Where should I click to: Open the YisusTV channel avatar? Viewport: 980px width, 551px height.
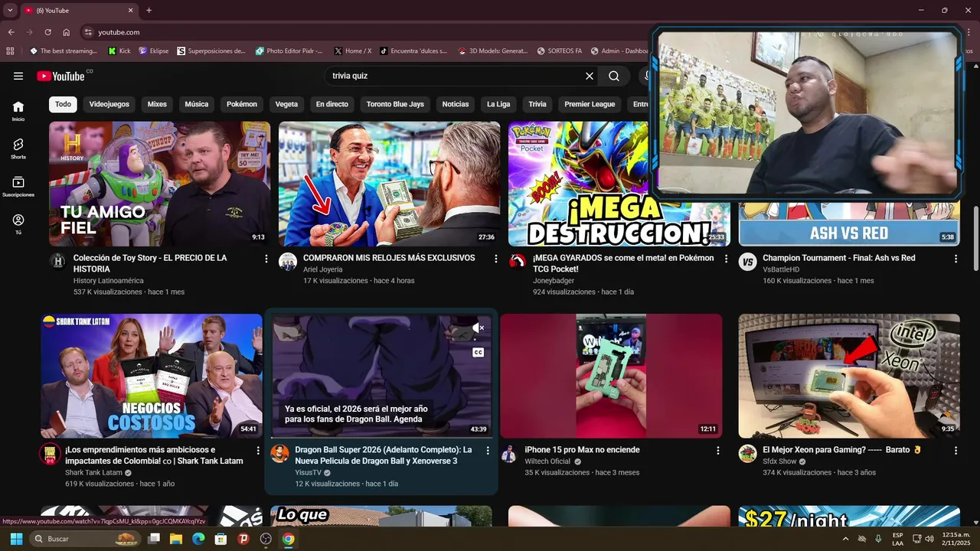tap(279, 453)
